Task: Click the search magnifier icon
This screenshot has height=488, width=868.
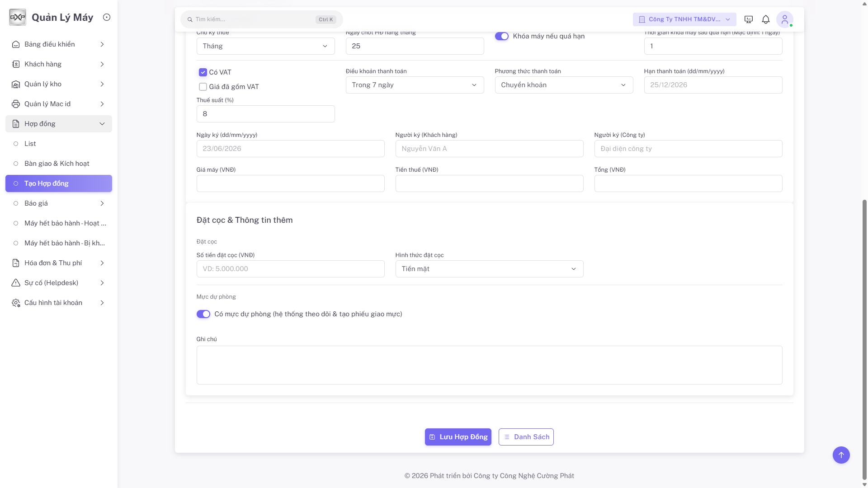Action: point(190,19)
